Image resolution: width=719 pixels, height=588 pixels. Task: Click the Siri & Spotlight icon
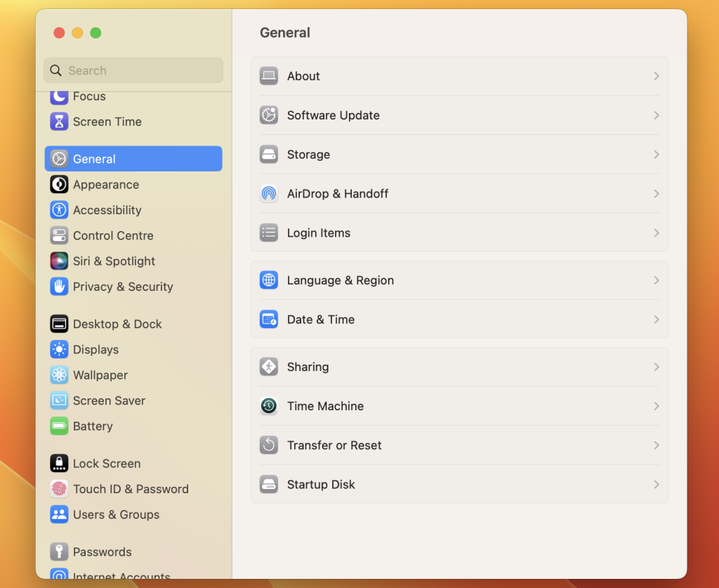pos(59,261)
